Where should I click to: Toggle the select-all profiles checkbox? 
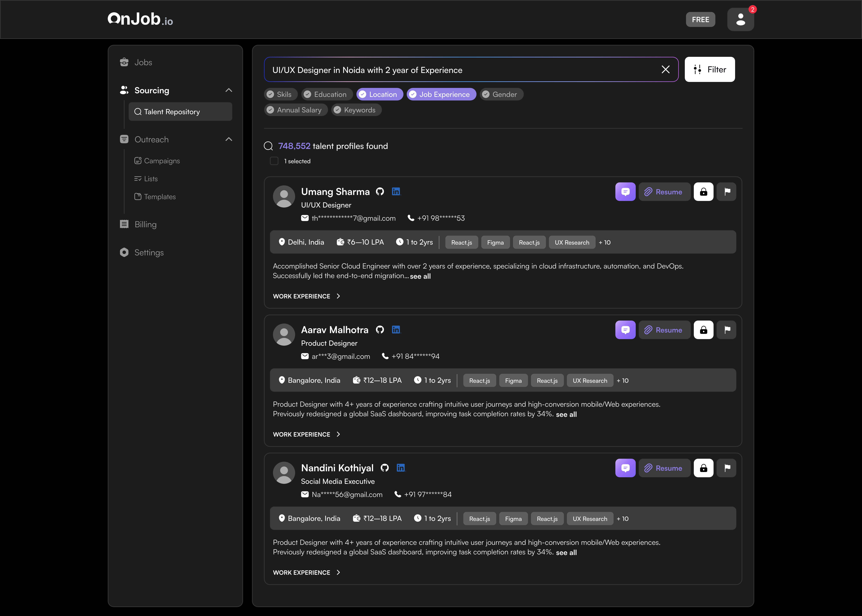point(274,161)
